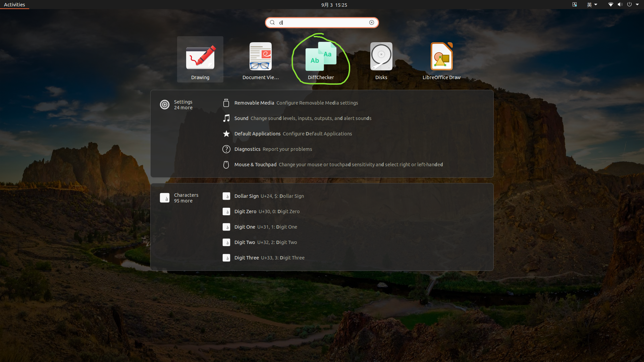
Task: Open LibreOffice Draw app icon
Action: tap(441, 60)
